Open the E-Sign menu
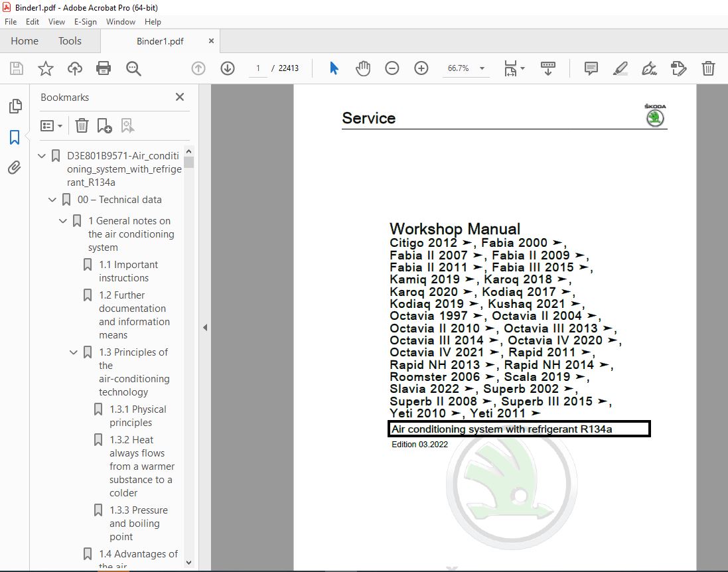The height and width of the screenshot is (572, 728). (x=86, y=22)
